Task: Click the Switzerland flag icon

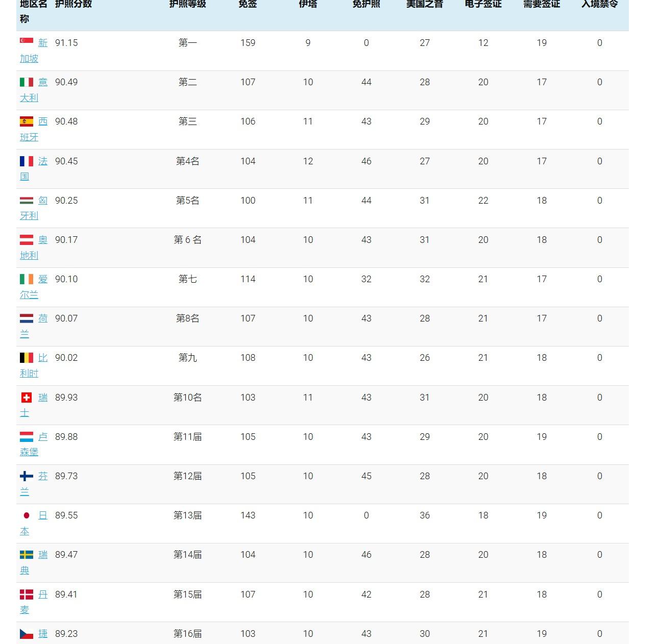Action: [x=27, y=398]
